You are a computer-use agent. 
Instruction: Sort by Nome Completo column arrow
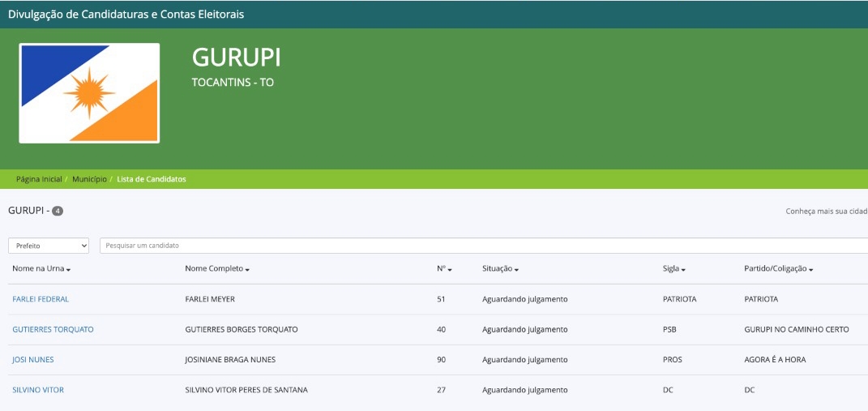click(247, 269)
